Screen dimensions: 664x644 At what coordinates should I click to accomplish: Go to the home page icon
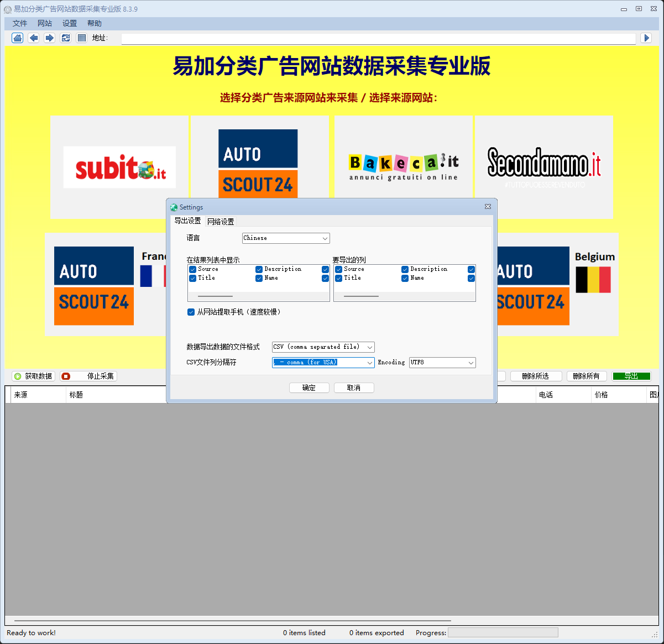coord(18,38)
